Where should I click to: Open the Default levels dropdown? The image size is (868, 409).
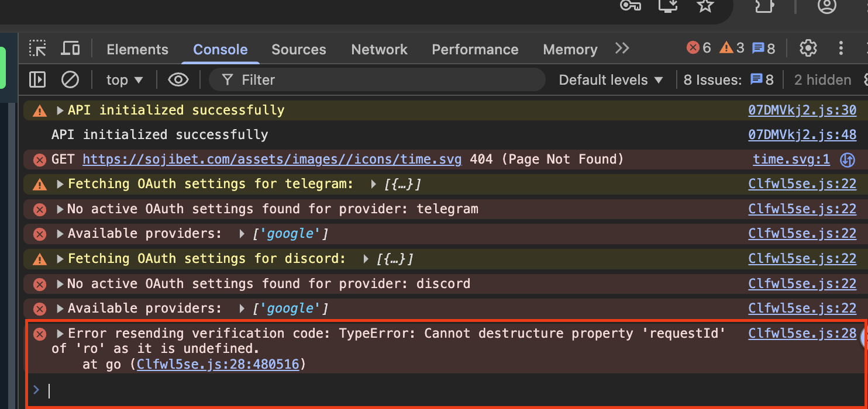(x=611, y=80)
